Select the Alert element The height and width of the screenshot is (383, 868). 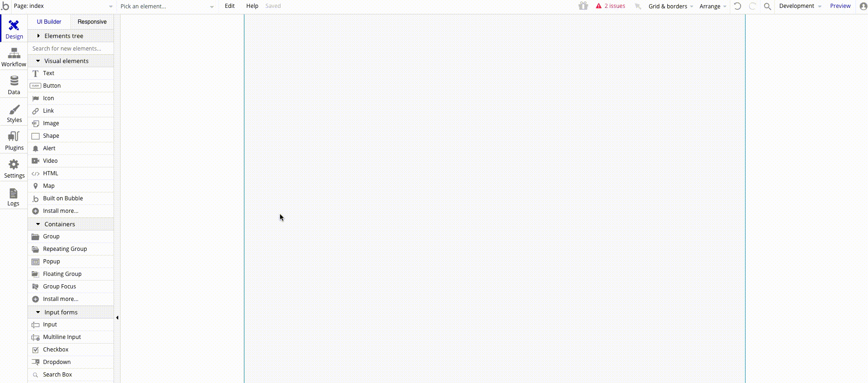pos(71,148)
